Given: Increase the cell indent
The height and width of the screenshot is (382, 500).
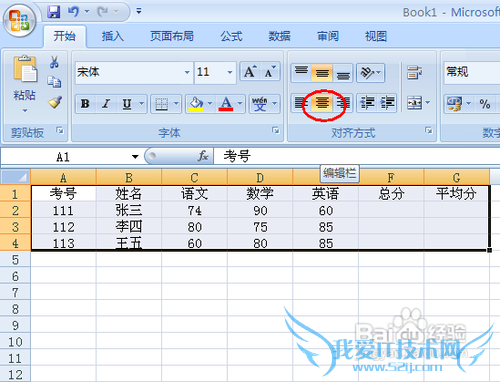Looking at the screenshot, I should pos(387,103).
